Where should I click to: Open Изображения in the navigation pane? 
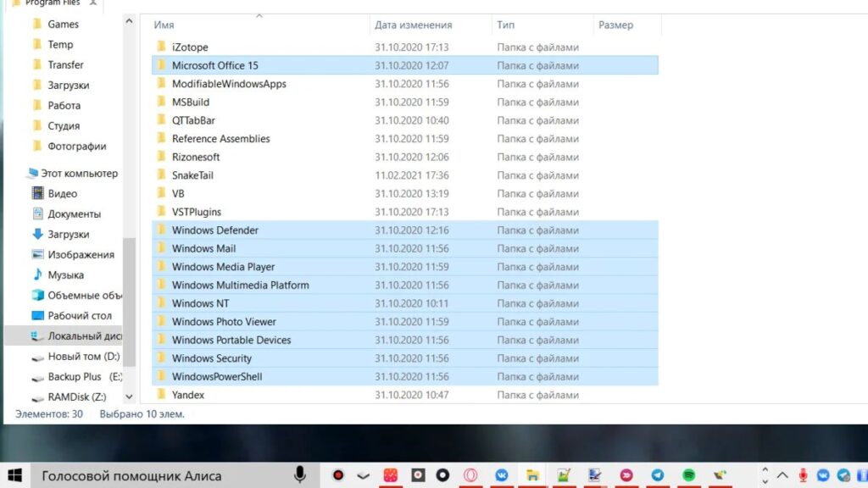[x=81, y=255]
